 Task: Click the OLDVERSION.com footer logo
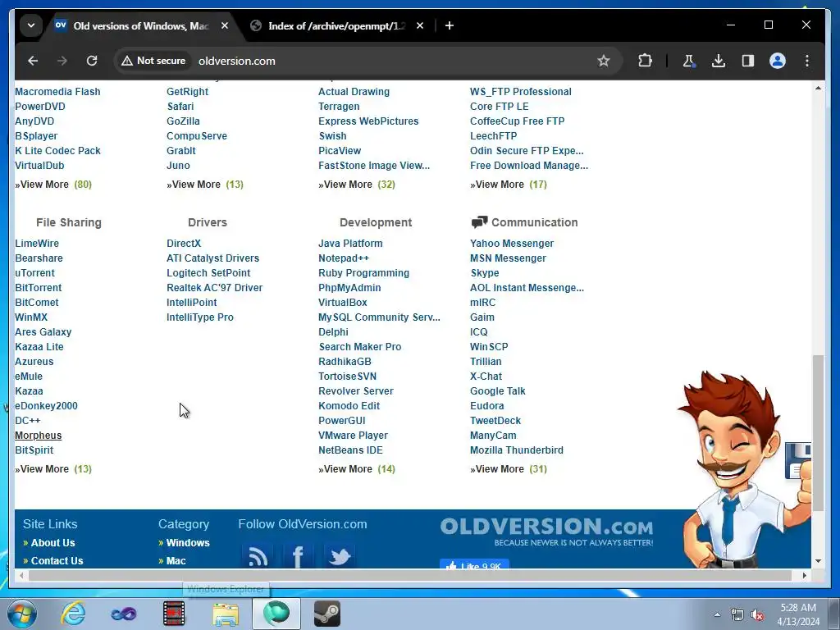point(546,531)
